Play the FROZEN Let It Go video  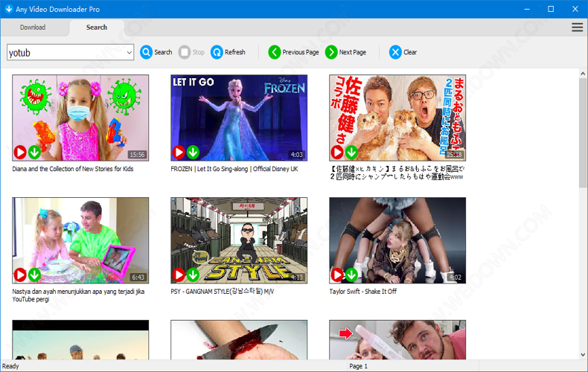179,152
